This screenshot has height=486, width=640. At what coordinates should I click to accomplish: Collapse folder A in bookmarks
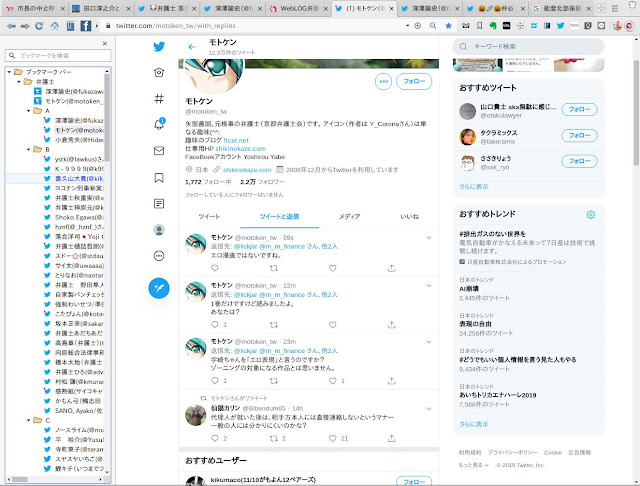[x=29, y=111]
